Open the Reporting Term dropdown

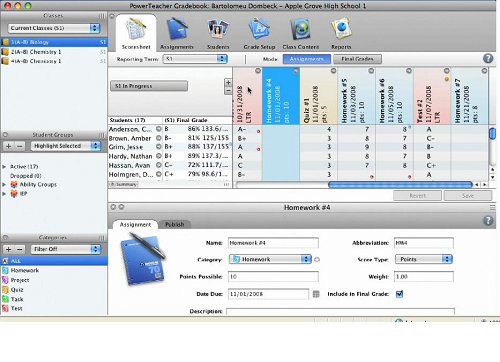tap(195, 59)
